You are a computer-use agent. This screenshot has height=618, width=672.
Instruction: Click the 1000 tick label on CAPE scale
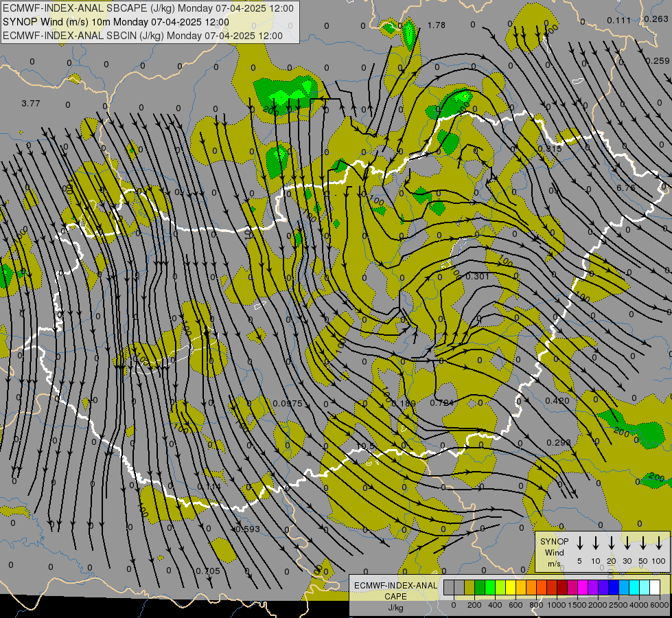click(556, 605)
